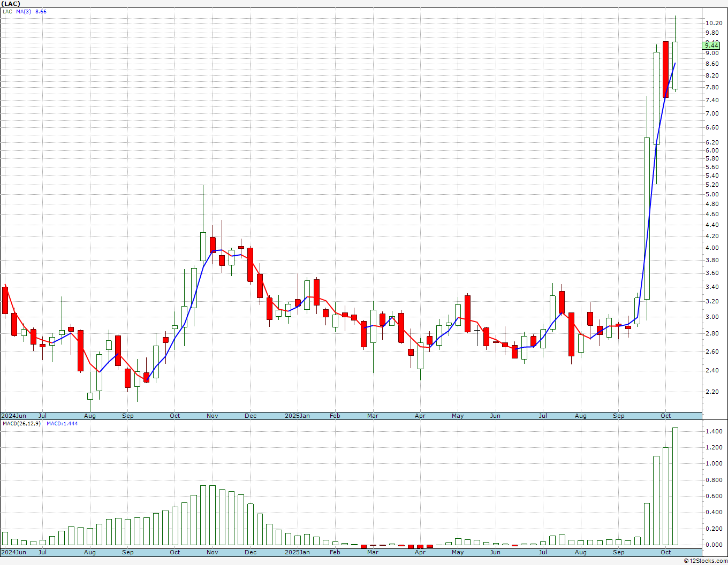Click the tallest MACD histogram bar
Image resolution: width=728 pixels, height=565 pixels.
coord(675,486)
